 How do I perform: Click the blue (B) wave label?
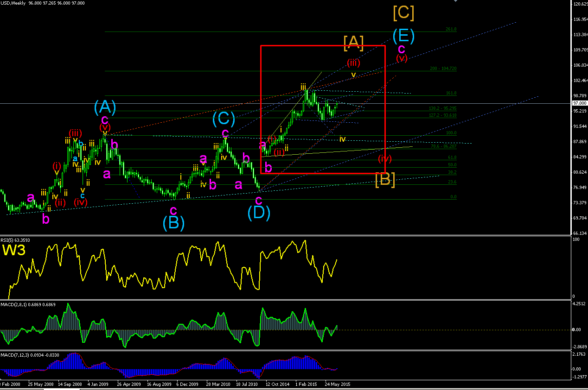tap(173, 223)
